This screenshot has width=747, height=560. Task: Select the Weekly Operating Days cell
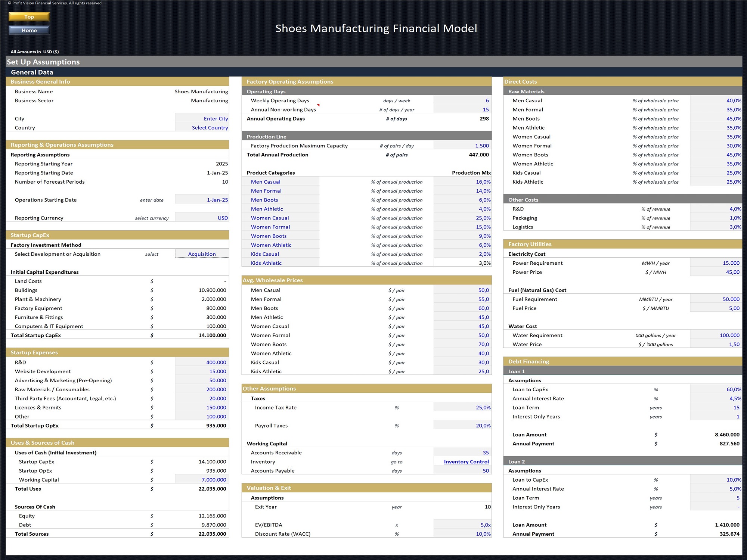point(463,100)
